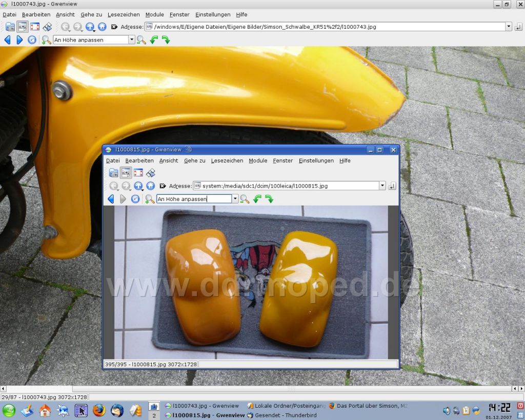This screenshot has width=525, height=420.
Task: Open the Lesezeichen menu in l1000815.jpg window
Action: click(x=227, y=161)
